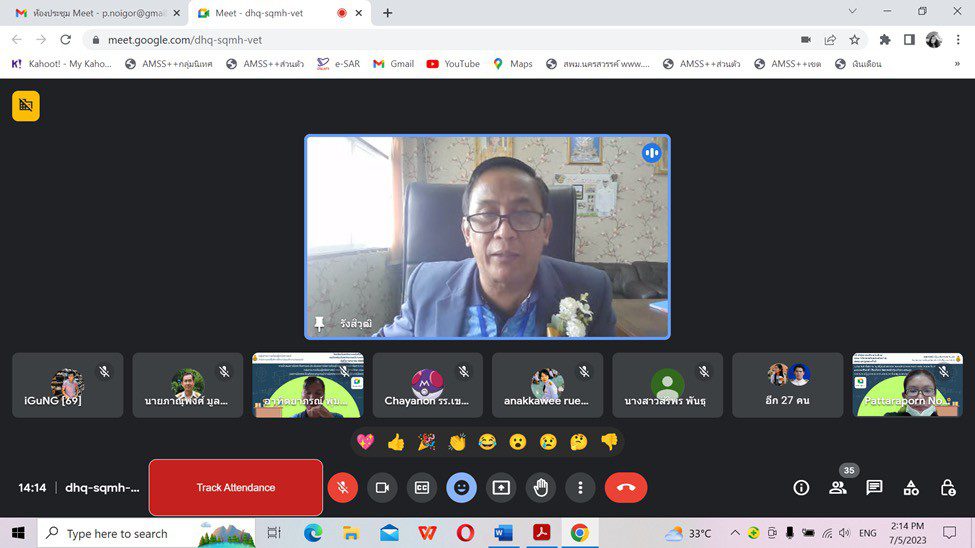Click the yellow extension icon top-left of meeting
Image resolution: width=975 pixels, height=548 pixels.
(25, 106)
